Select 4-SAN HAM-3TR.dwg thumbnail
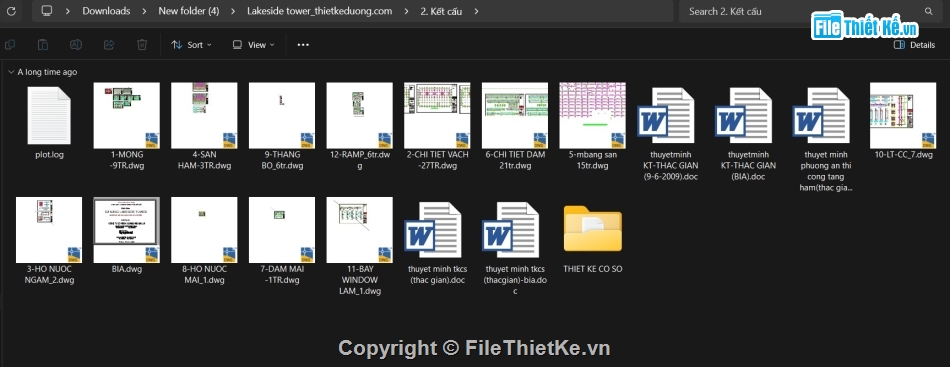This screenshot has width=950, height=367. click(x=204, y=116)
